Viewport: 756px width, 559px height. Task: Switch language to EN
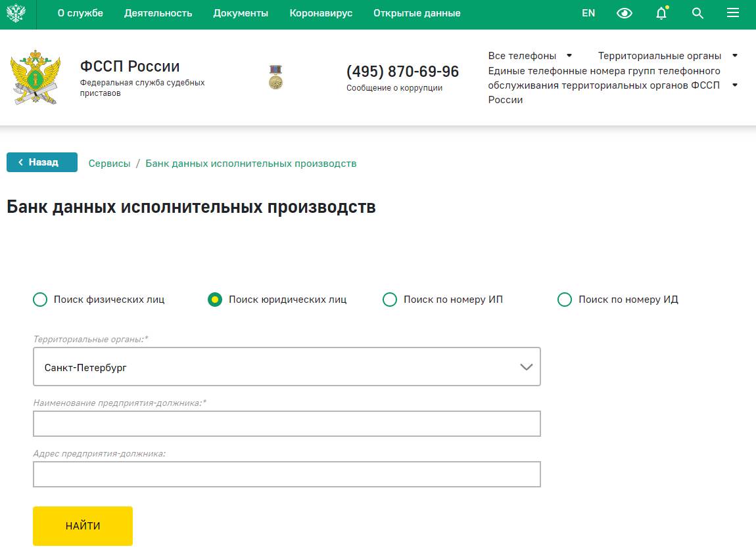pyautogui.click(x=588, y=13)
